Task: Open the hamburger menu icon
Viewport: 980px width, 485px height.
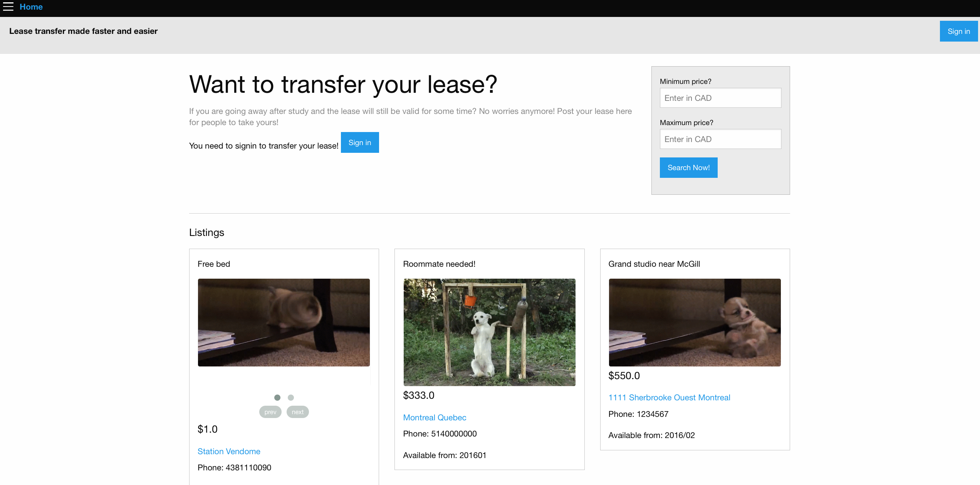Action: (8, 7)
